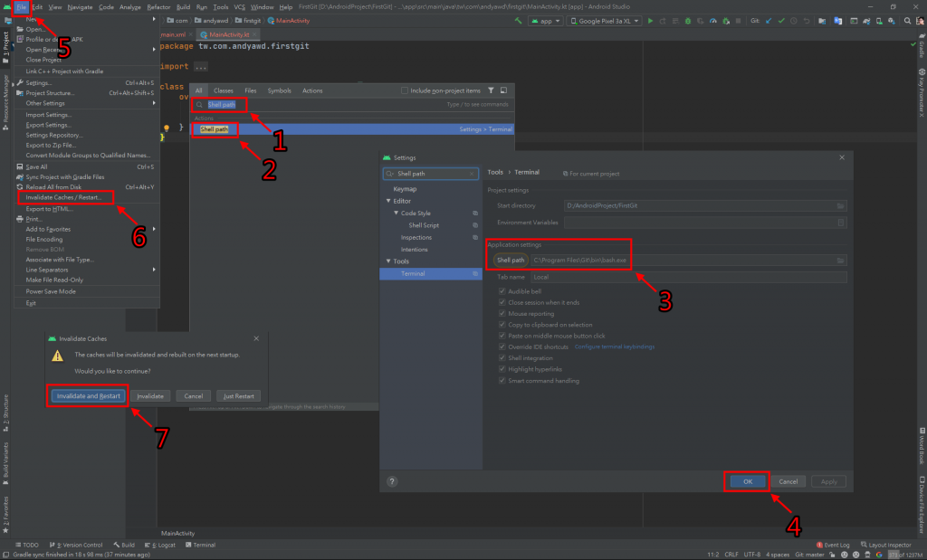Update project with Git blue arrow icon

pyautogui.click(x=769, y=21)
